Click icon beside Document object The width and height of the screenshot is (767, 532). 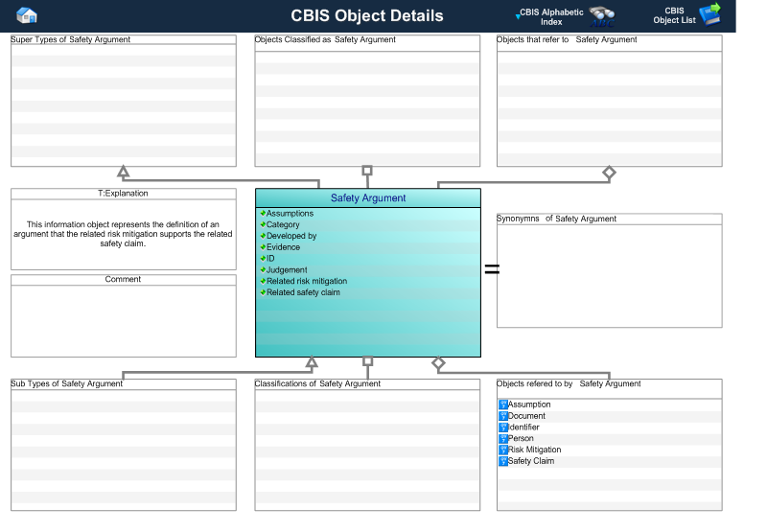[503, 416]
